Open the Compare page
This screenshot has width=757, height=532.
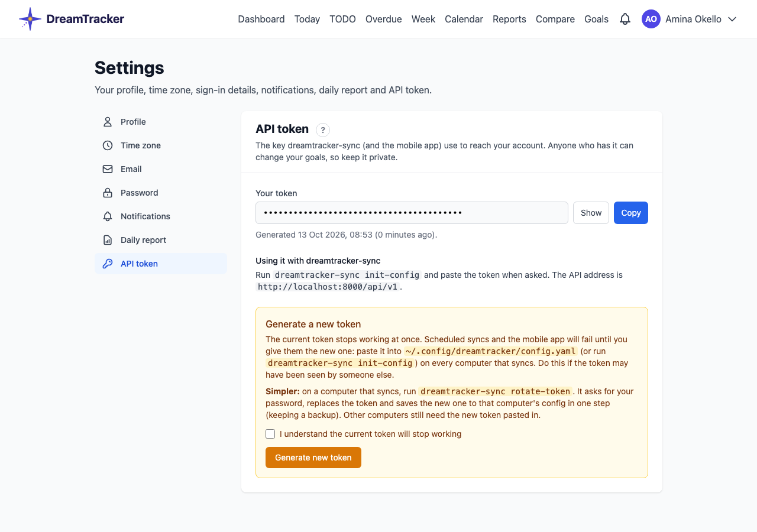[x=555, y=19]
